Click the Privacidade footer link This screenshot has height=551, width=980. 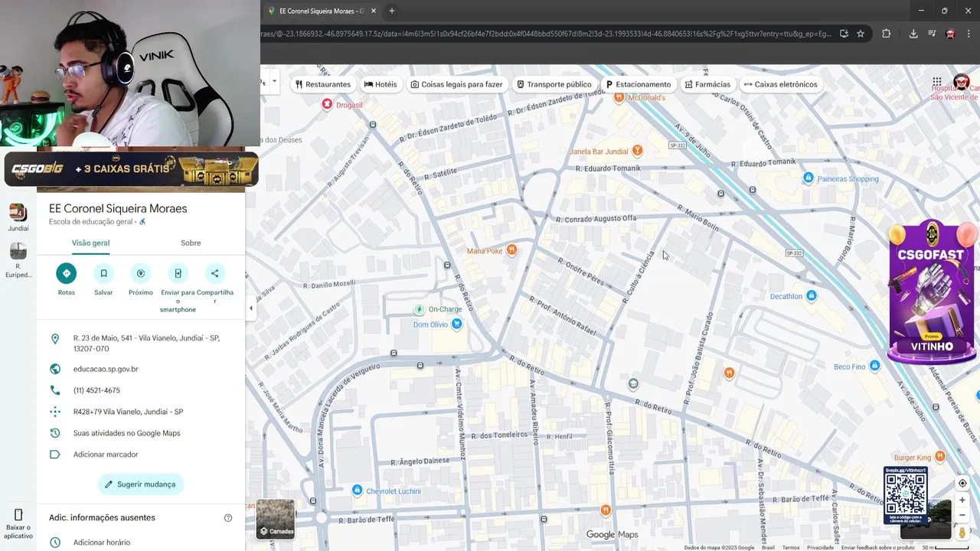820,547
